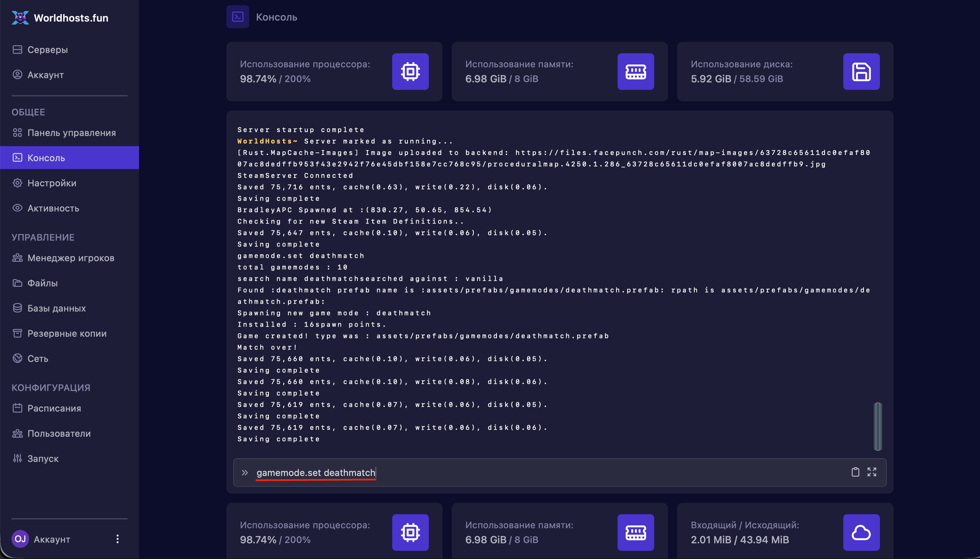Viewport: 980px width, 559px height.
Task: Click the Резервные копии archive icon
Action: coord(17,333)
